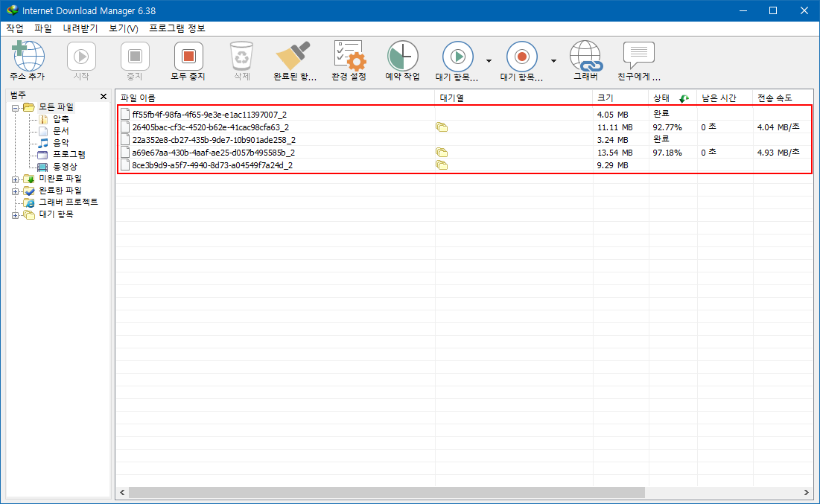Screen dimensions: 820x504
Task: Select file a69e67aa-430b-4aaf-ae25-d057b495585b_2
Action: pyautogui.click(x=213, y=153)
